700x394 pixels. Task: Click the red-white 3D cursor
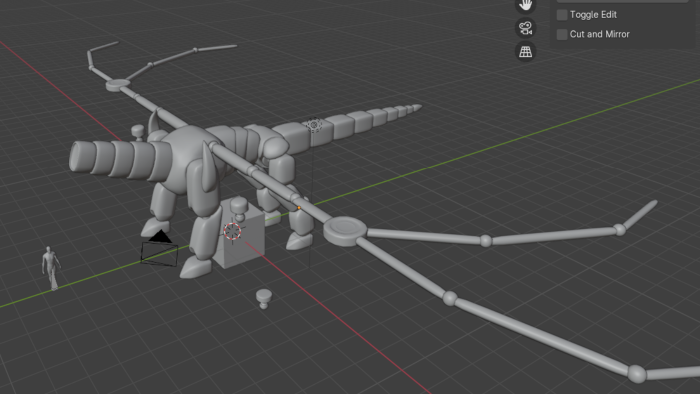[x=232, y=231]
